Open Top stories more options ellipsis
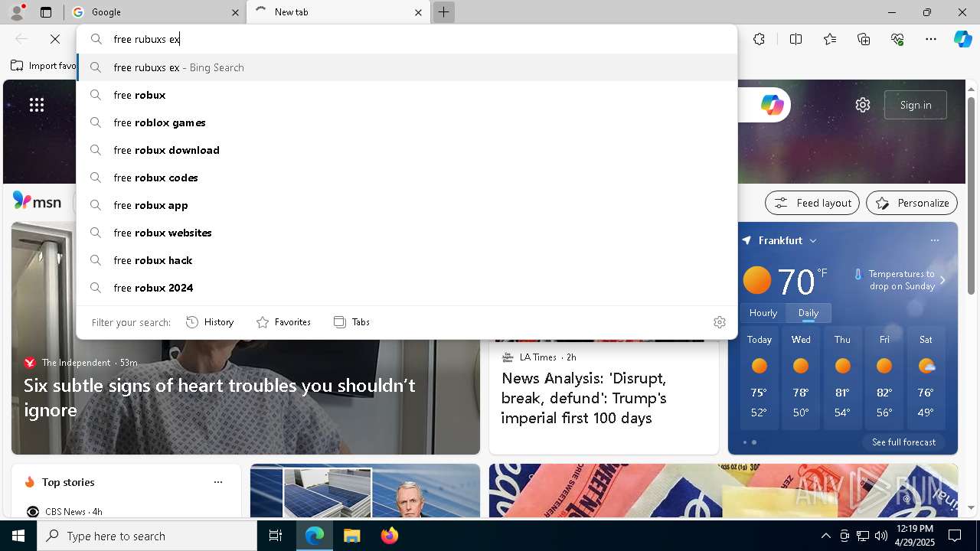 click(218, 482)
